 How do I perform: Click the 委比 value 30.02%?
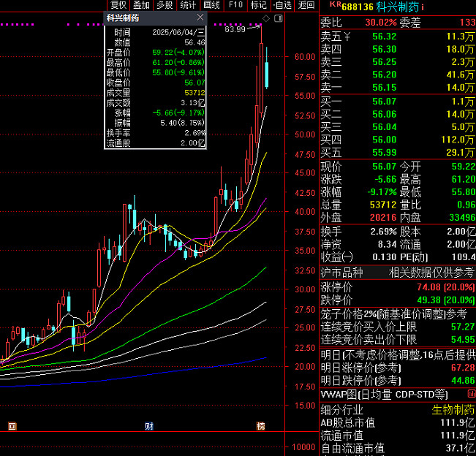[381, 22]
